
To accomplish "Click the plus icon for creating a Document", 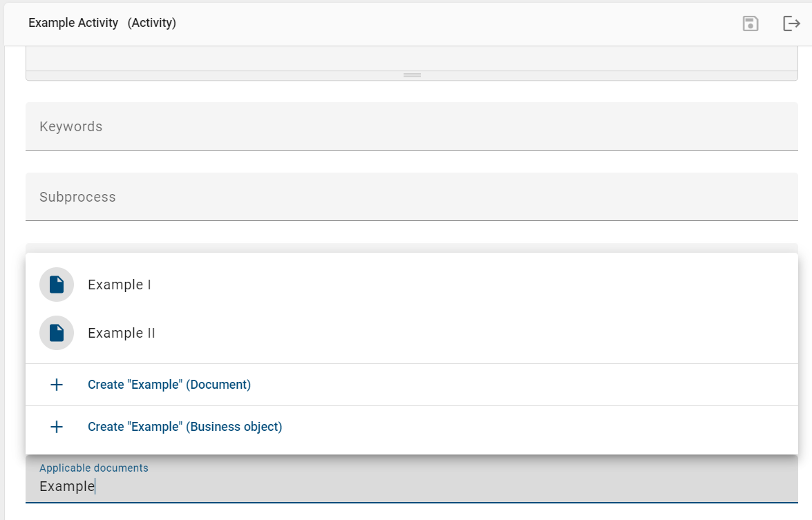I will click(x=56, y=385).
